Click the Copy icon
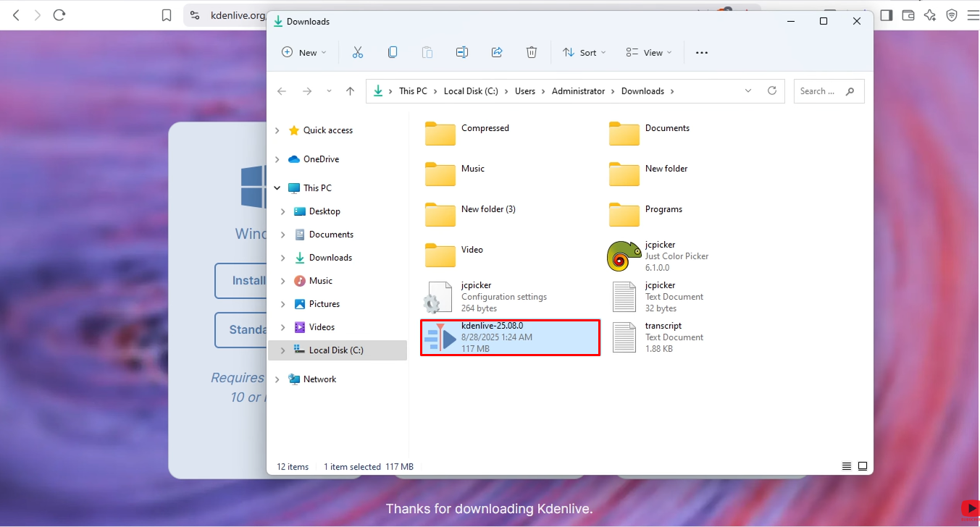 [392, 51]
